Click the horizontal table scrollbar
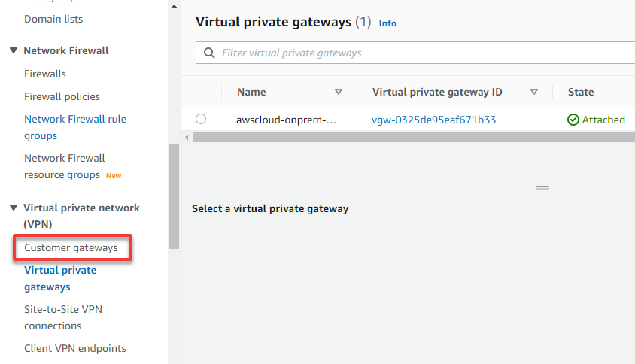Image resolution: width=635 pixels, height=364 pixels. point(414,138)
